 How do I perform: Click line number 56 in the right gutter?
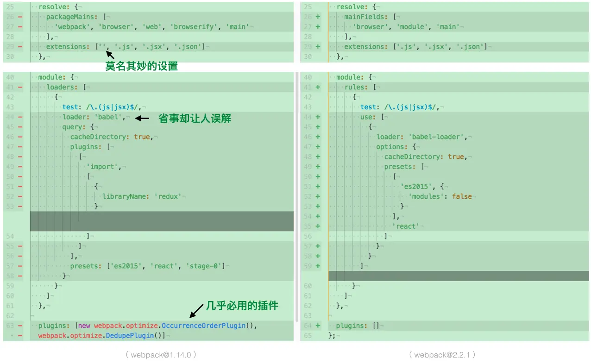click(x=308, y=236)
